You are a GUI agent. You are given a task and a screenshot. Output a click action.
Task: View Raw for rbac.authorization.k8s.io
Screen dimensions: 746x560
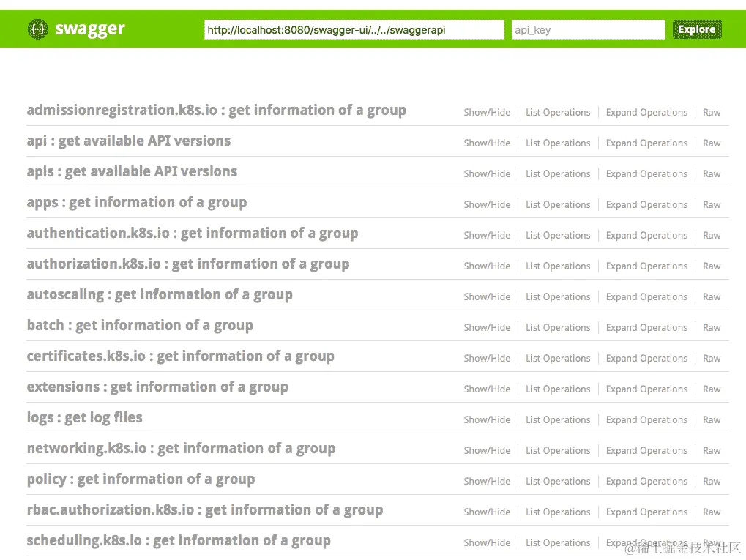[x=712, y=512]
